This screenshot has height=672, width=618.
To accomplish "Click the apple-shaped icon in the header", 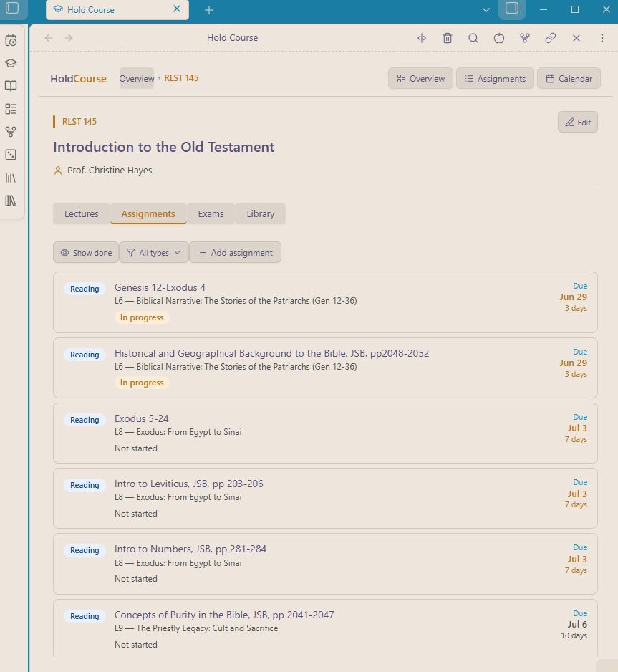I will 499,38.
